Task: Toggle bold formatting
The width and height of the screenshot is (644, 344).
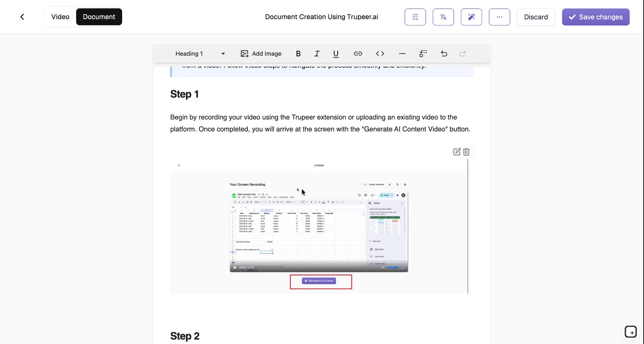Action: (x=298, y=54)
